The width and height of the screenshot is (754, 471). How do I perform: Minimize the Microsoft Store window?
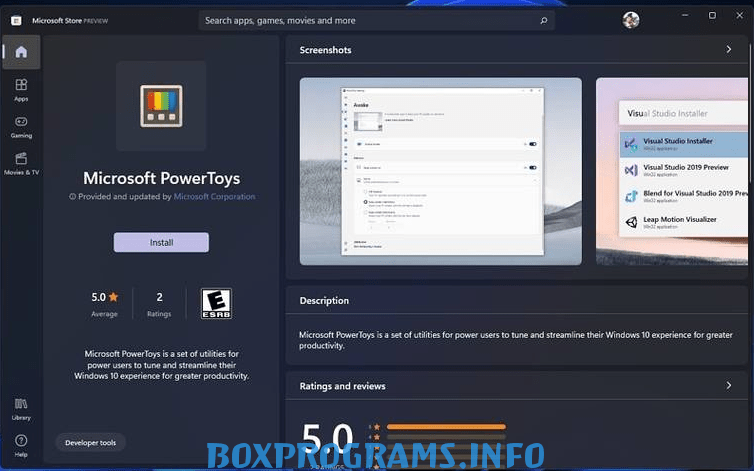tap(685, 15)
